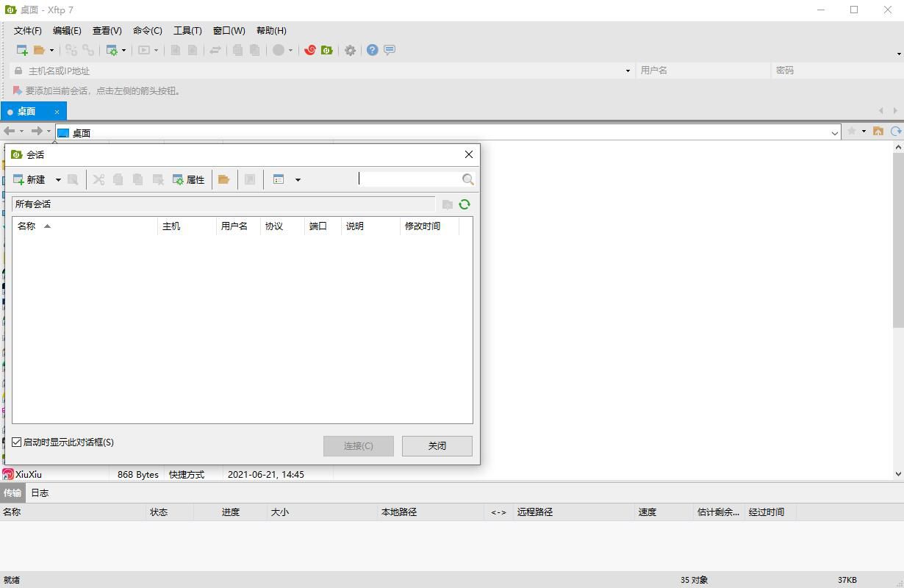Open the 编辑(E) menu

pyautogui.click(x=67, y=30)
